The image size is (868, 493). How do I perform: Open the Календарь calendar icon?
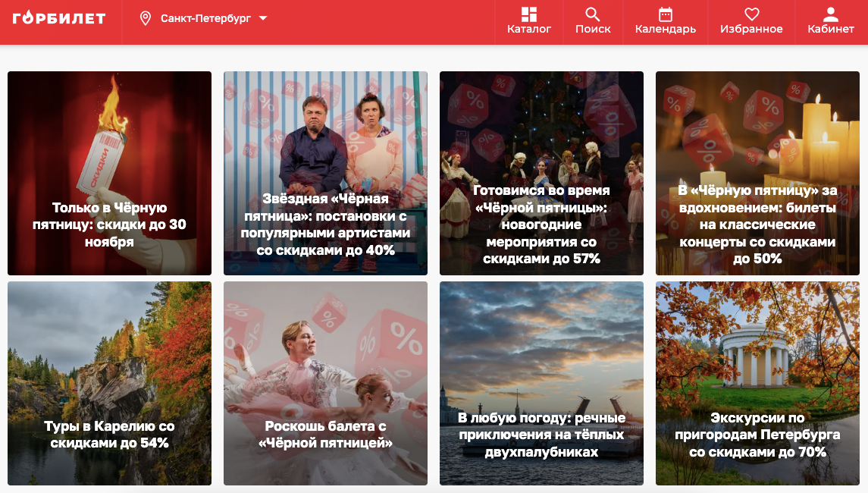tap(664, 13)
